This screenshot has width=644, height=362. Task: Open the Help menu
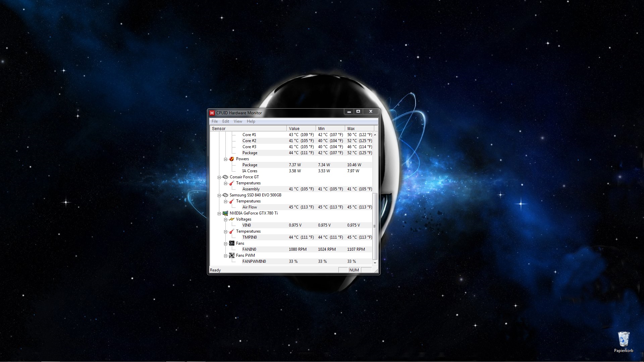[x=251, y=121]
